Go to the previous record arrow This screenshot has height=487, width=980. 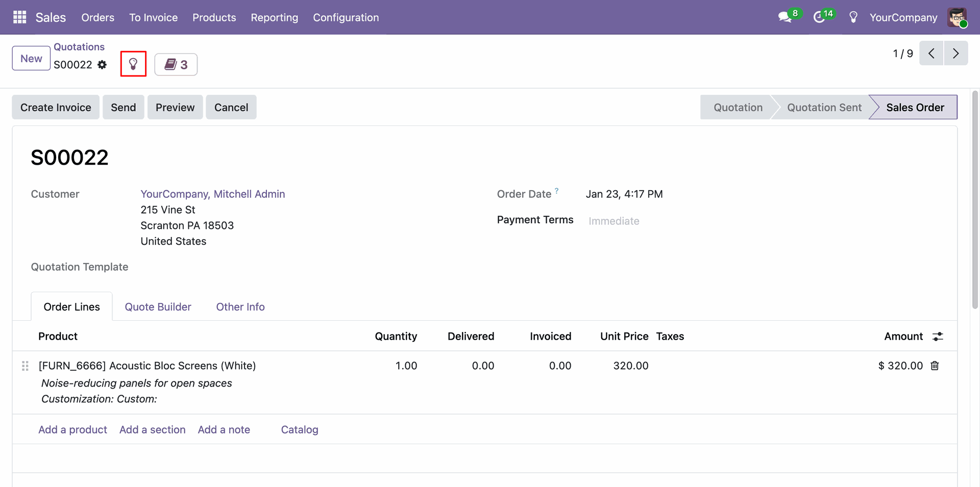pyautogui.click(x=932, y=54)
